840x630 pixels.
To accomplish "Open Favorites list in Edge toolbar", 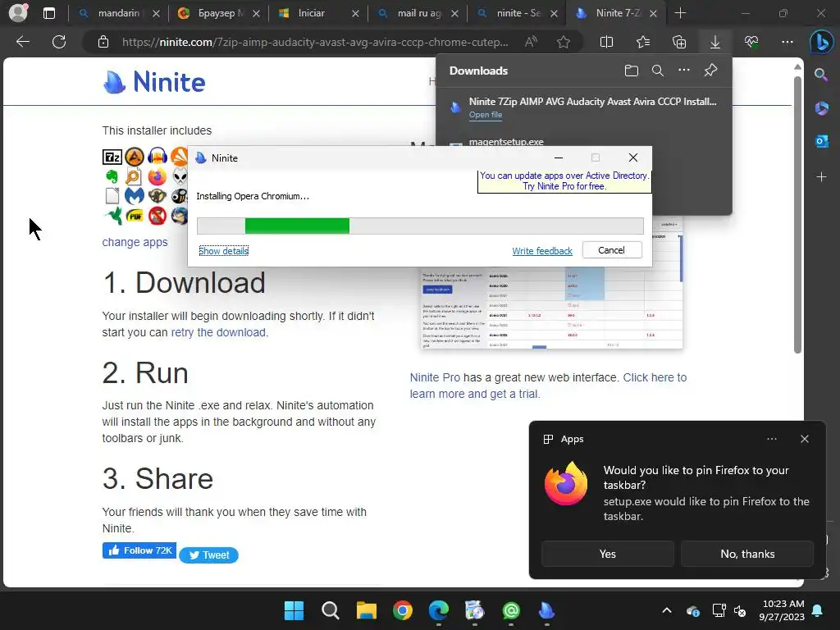I will (x=643, y=42).
